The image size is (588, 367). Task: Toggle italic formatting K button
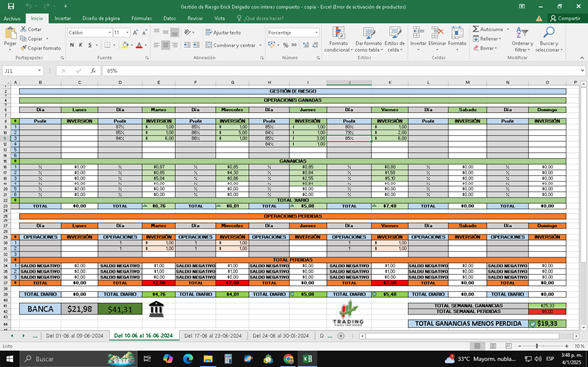coord(81,45)
